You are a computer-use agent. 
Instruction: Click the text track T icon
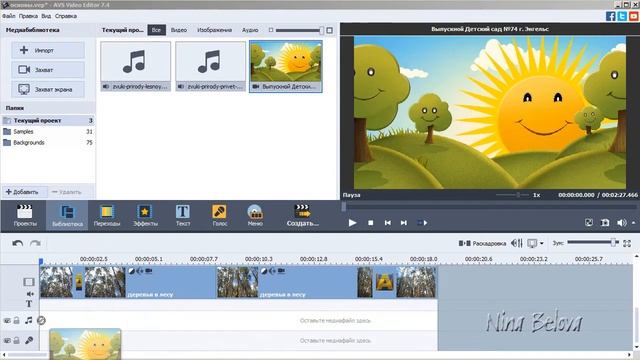point(29,304)
